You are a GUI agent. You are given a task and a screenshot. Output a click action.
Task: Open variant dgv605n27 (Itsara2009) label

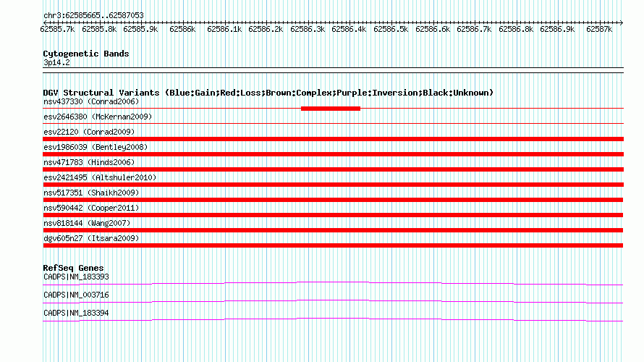pyautogui.click(x=91, y=238)
